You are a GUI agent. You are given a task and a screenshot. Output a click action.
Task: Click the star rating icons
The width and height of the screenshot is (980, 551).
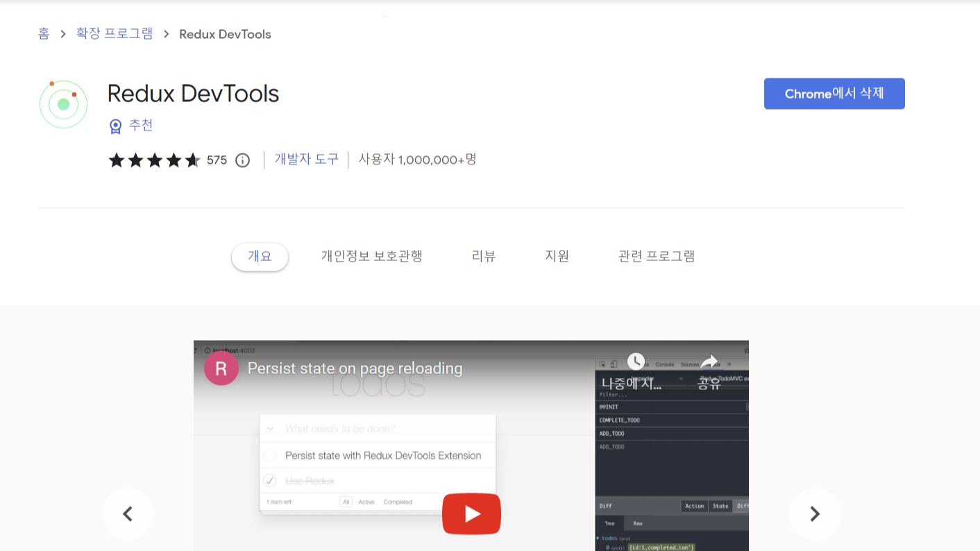154,160
